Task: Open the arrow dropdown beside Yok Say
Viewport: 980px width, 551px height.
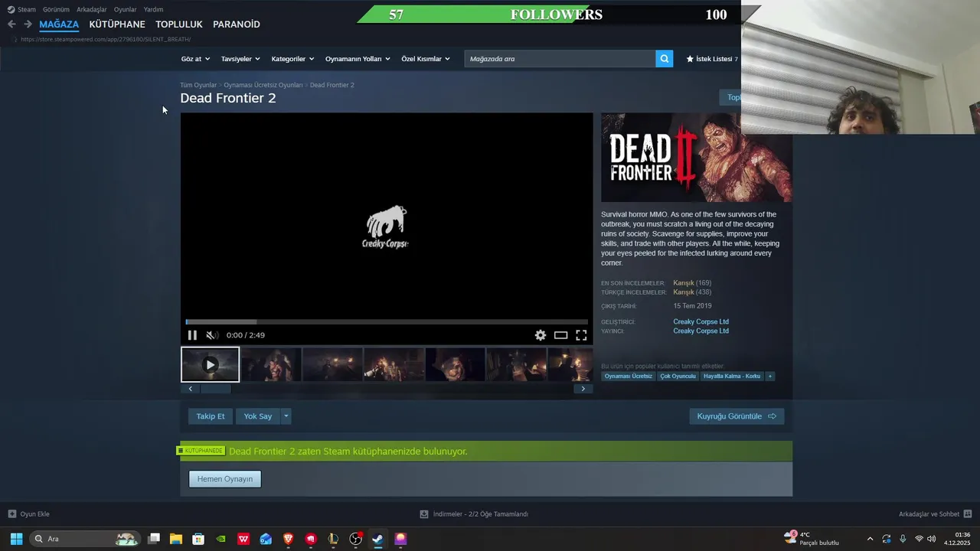Action: [x=286, y=416]
